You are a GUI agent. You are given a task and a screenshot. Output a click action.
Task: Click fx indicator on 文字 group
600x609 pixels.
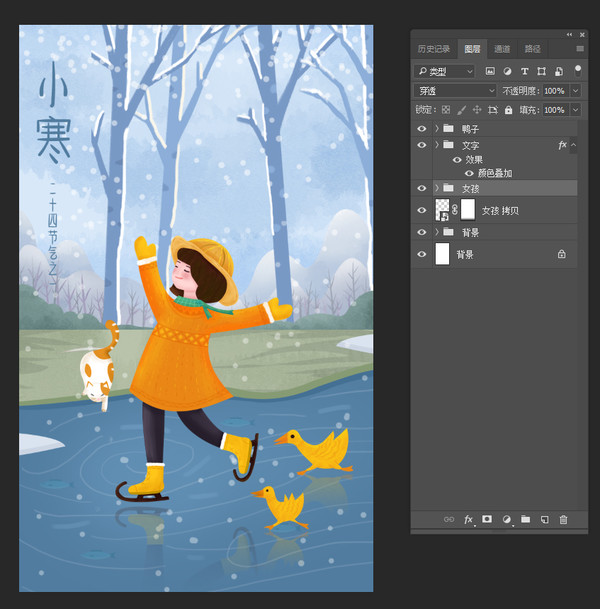562,145
